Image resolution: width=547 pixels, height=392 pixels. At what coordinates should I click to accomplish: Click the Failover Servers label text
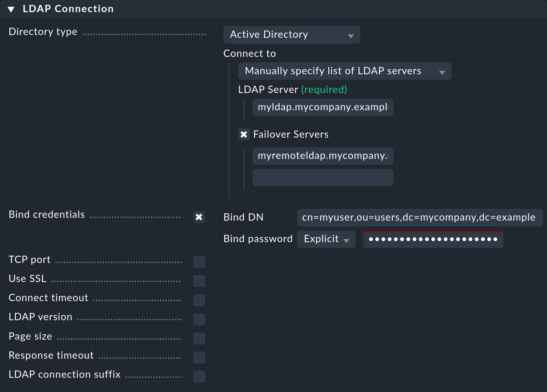[291, 134]
